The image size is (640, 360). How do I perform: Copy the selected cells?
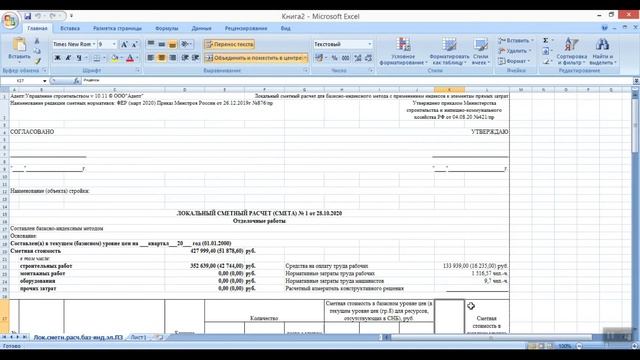tap(37, 51)
